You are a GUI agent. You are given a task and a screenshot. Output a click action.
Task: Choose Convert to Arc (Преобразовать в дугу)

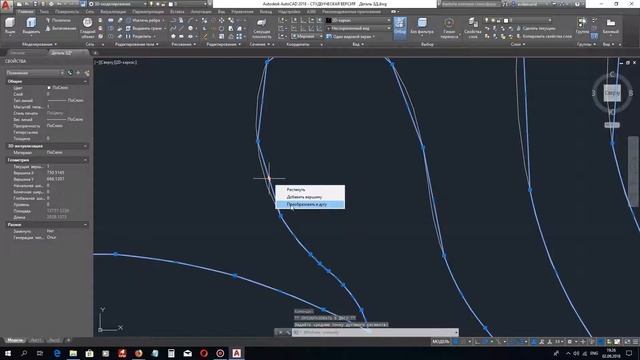310,204
